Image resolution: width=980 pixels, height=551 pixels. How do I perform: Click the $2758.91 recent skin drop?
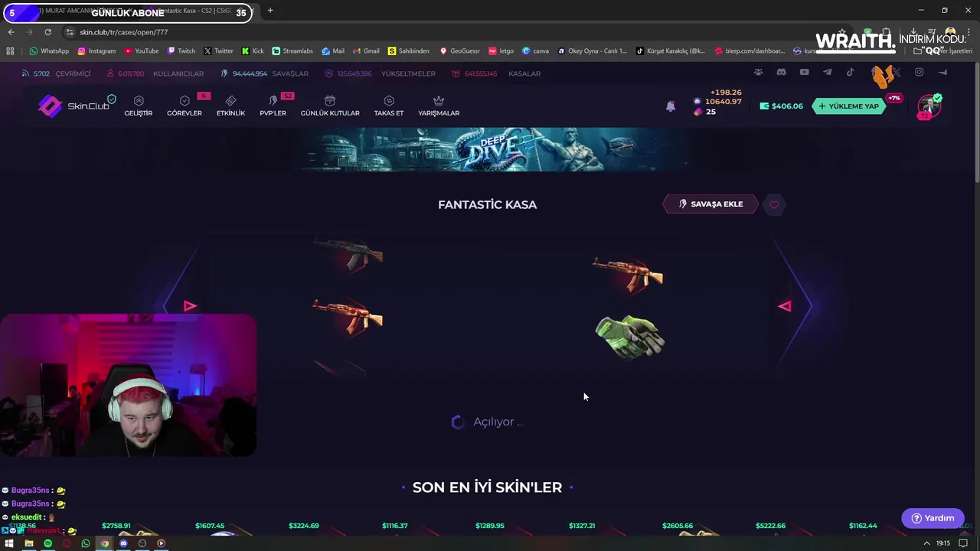[x=116, y=528]
